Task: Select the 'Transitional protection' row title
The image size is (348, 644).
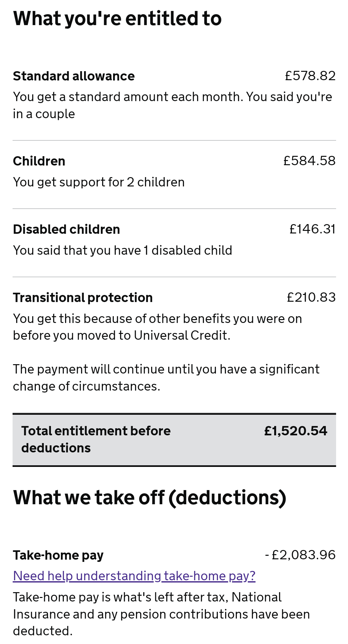Action: pyautogui.click(x=83, y=298)
